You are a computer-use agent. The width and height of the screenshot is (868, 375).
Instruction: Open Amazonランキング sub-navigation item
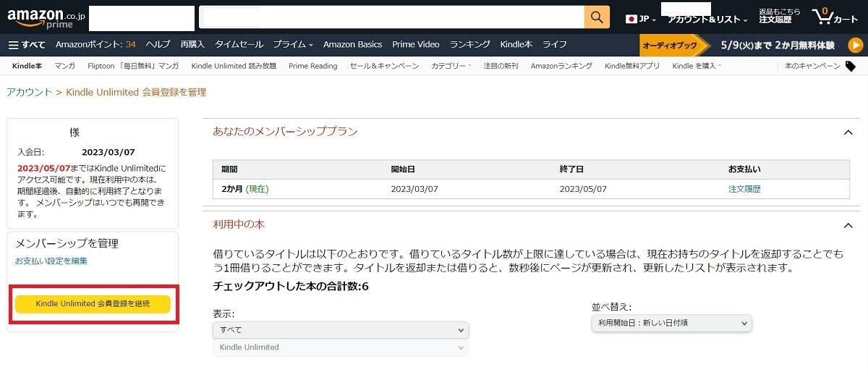pos(561,66)
